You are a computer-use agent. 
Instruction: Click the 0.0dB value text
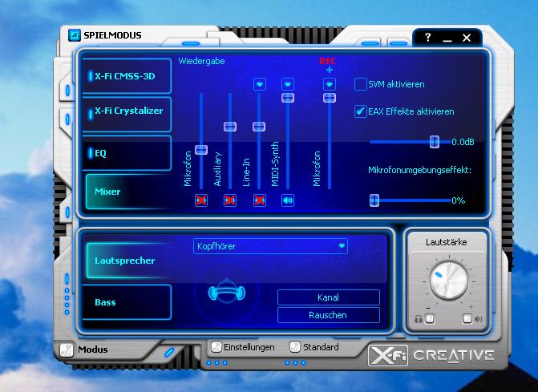click(463, 142)
